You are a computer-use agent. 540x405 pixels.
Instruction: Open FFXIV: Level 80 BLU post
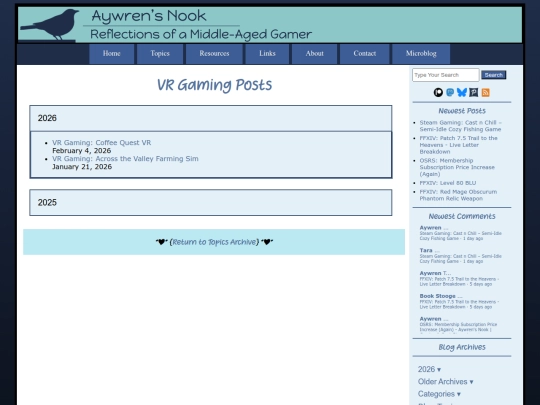point(448,183)
